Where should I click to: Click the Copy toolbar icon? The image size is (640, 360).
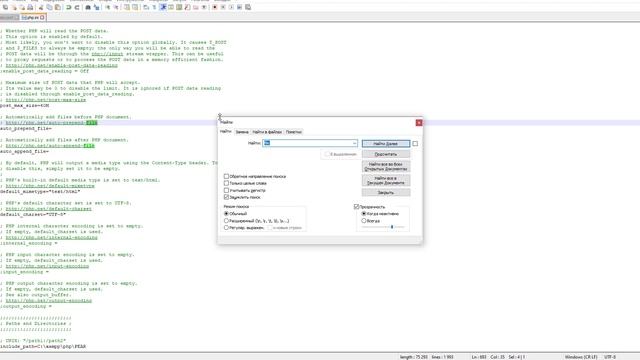(49, 7)
